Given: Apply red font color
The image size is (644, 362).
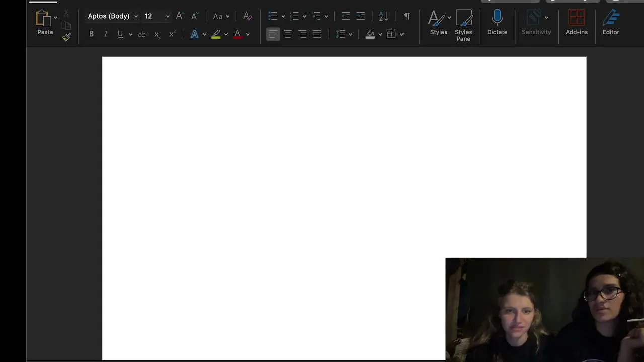Looking at the screenshot, I should pyautogui.click(x=238, y=34).
